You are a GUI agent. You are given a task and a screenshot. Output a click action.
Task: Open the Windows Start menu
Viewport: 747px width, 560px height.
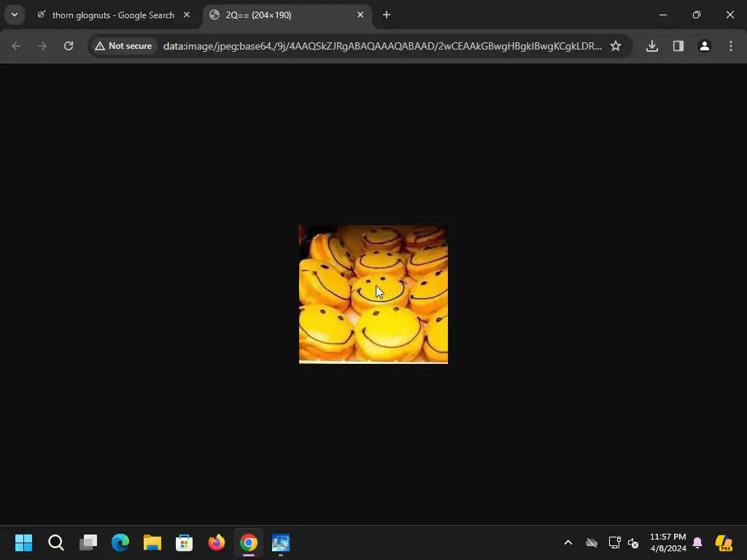pyautogui.click(x=24, y=542)
